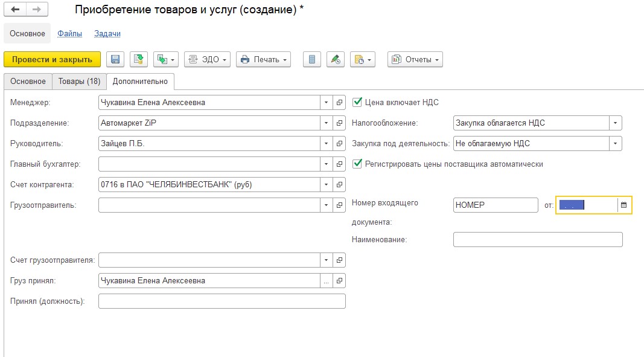
Task: Click the post document icon
Action: (x=139, y=59)
